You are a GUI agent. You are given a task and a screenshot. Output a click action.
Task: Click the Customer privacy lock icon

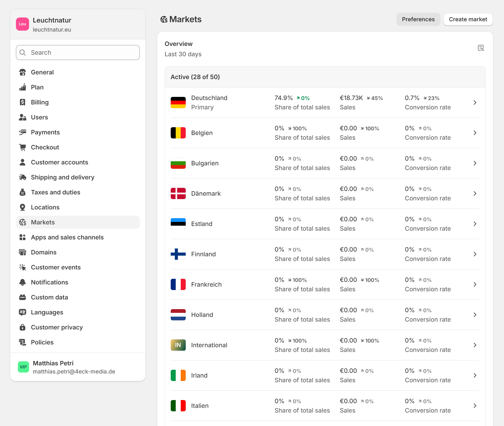pos(23,327)
